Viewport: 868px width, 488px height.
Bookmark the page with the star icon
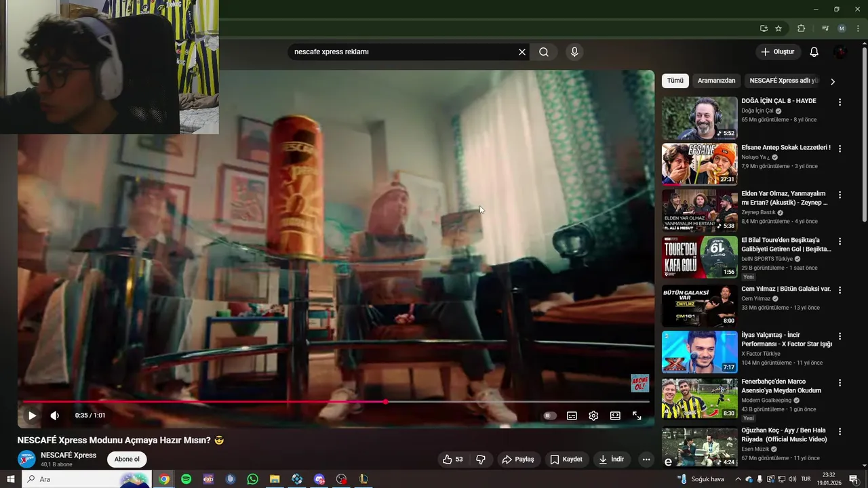click(x=778, y=28)
